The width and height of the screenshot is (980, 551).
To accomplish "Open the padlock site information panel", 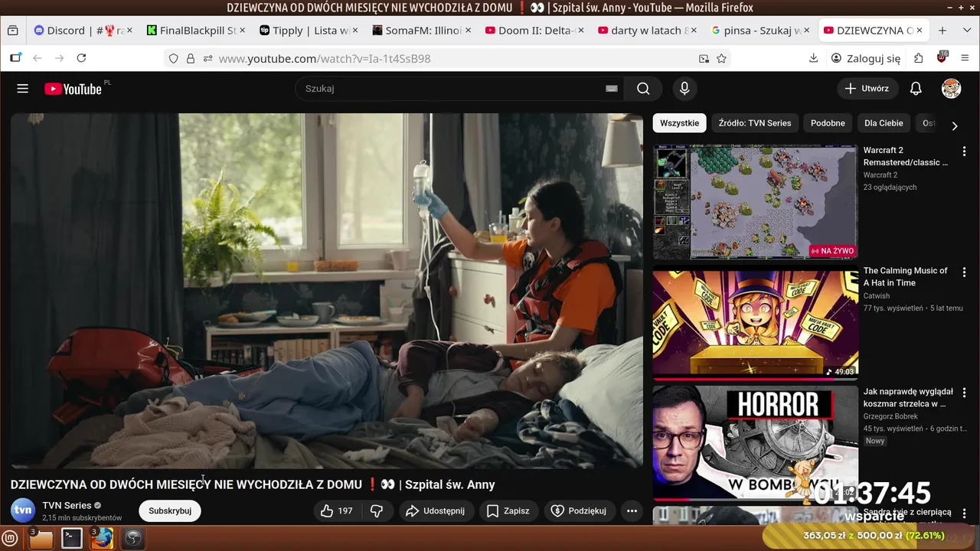I will coord(191,58).
